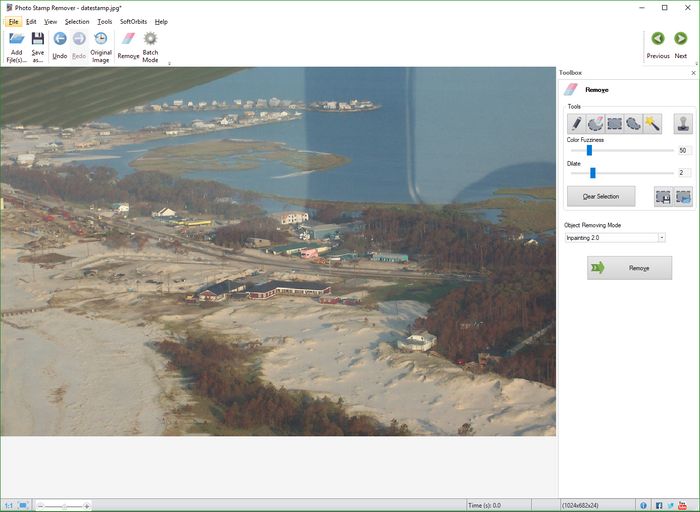This screenshot has width=700, height=512.
Task: Go to the Next image
Action: pos(680,44)
